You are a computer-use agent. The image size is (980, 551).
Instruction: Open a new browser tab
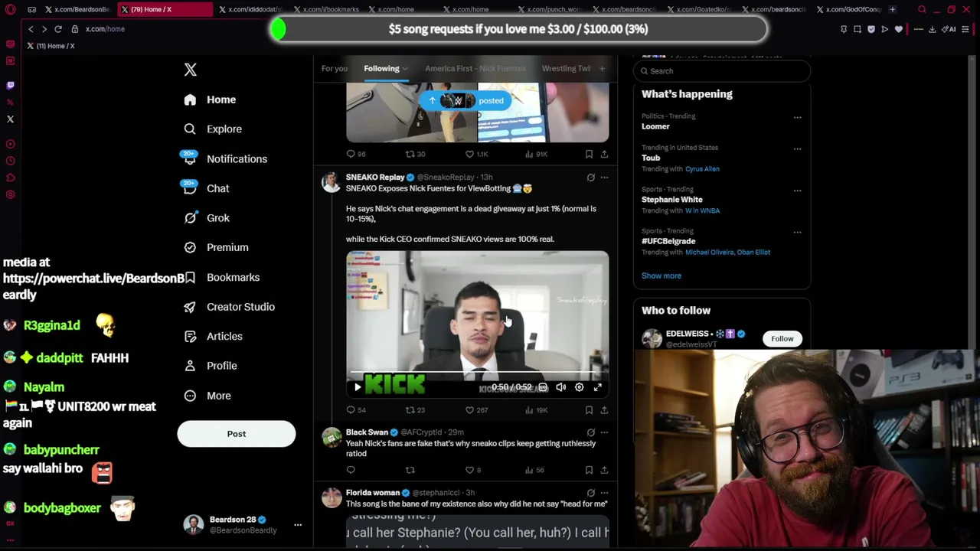pyautogui.click(x=892, y=10)
